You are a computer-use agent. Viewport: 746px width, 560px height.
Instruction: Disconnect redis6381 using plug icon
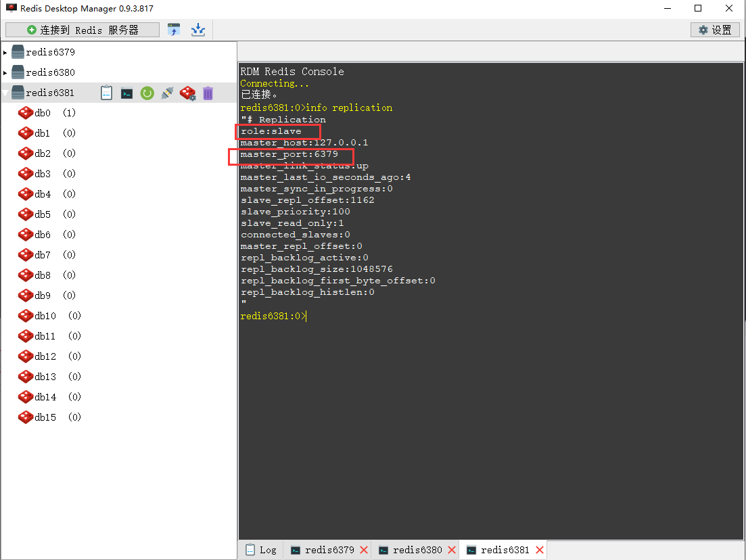click(x=167, y=93)
